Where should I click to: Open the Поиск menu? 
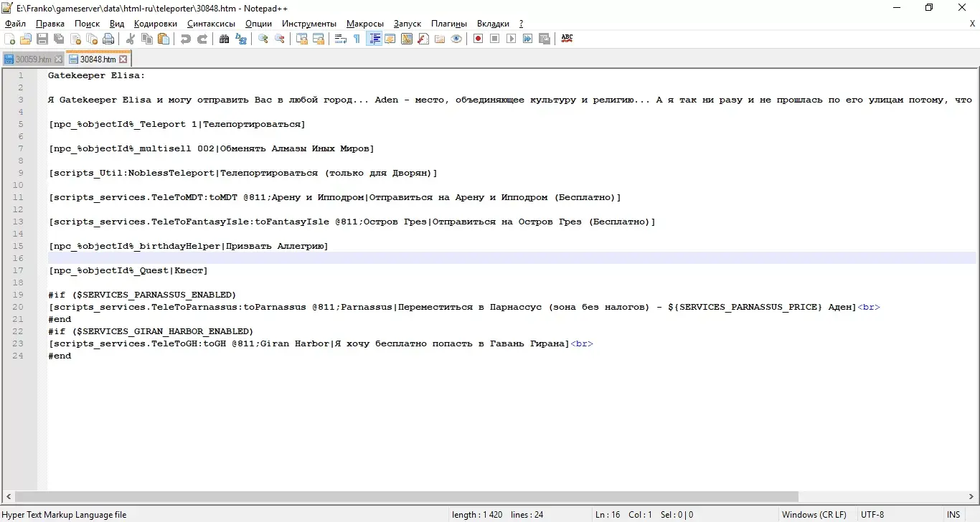(x=88, y=24)
